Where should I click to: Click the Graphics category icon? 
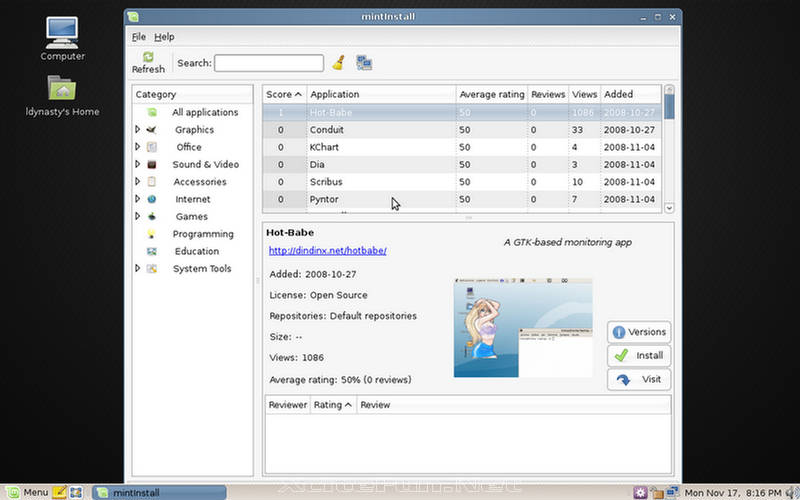click(x=152, y=130)
